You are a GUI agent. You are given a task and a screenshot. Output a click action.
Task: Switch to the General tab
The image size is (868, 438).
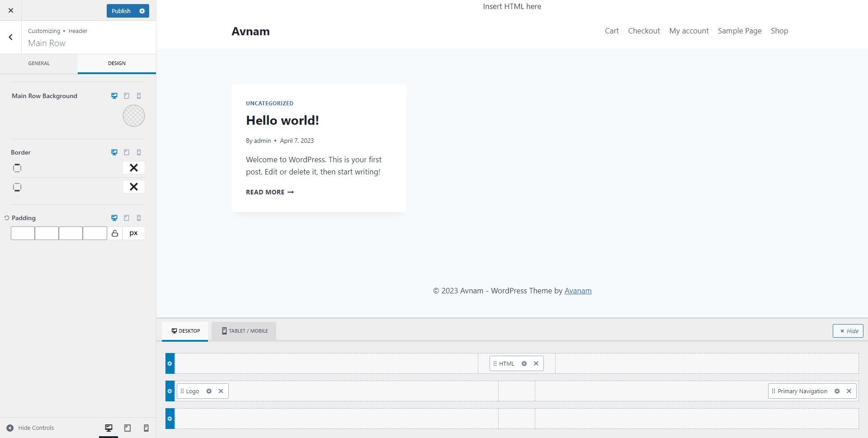point(39,63)
